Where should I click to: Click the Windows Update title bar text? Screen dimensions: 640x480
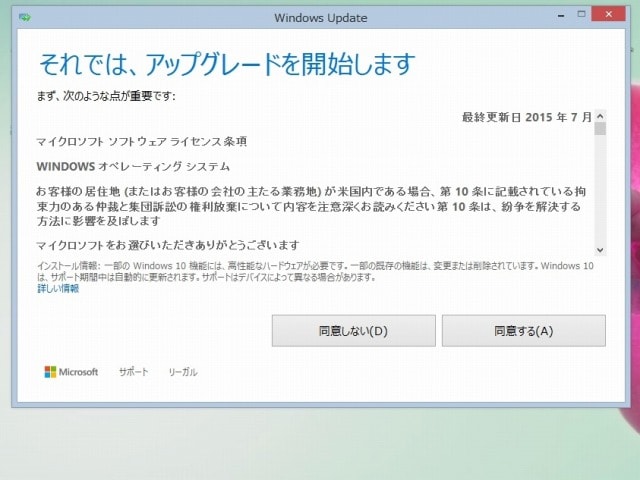(x=320, y=17)
